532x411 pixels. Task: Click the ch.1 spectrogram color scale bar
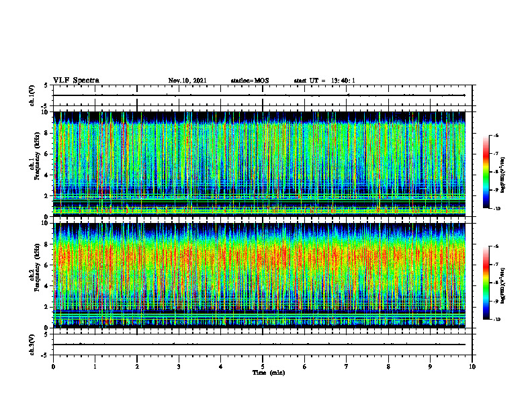486,172
